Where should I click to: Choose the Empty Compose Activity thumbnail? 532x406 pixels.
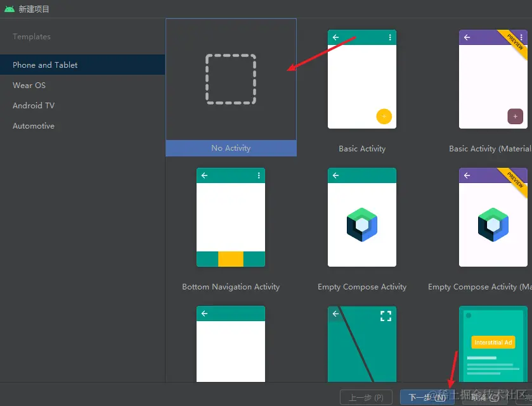point(362,217)
